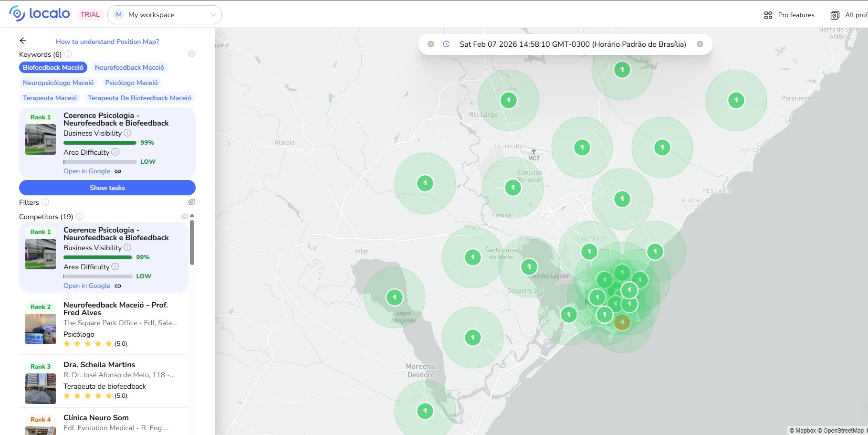Screen dimensions: 868x435
Task: Go to the previous map date
Action: point(431,44)
